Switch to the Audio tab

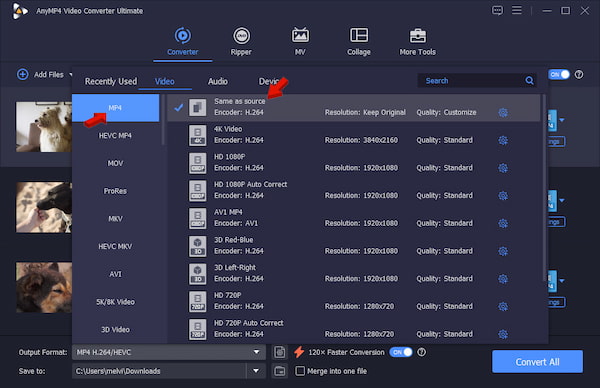point(218,81)
